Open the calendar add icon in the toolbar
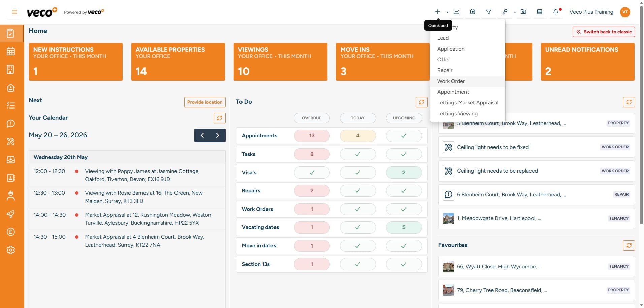 [473, 12]
